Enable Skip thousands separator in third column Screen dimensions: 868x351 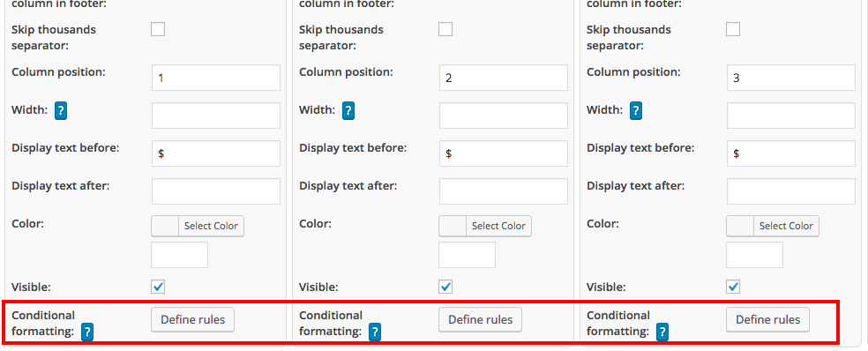pos(733,29)
